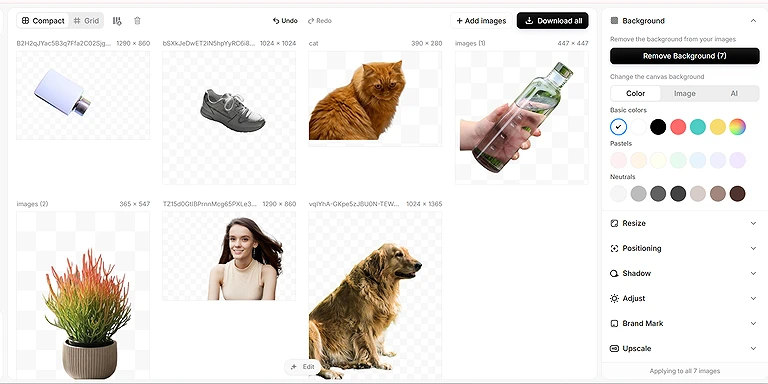Choose the pastel light blue swatch

coord(698,160)
